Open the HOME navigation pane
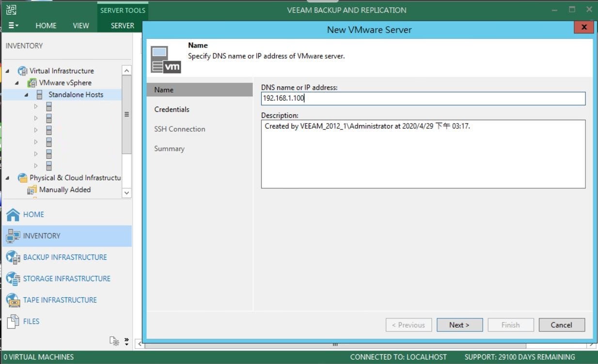598x364 pixels. (67, 214)
